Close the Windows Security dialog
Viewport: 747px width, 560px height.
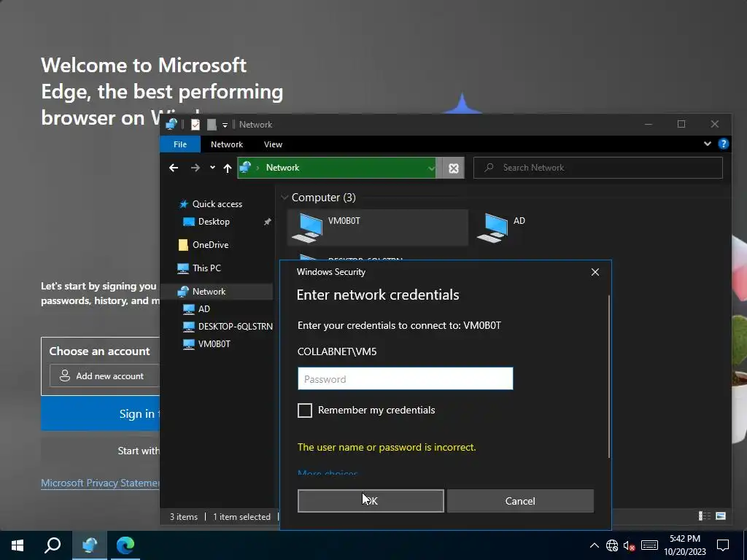coord(595,272)
